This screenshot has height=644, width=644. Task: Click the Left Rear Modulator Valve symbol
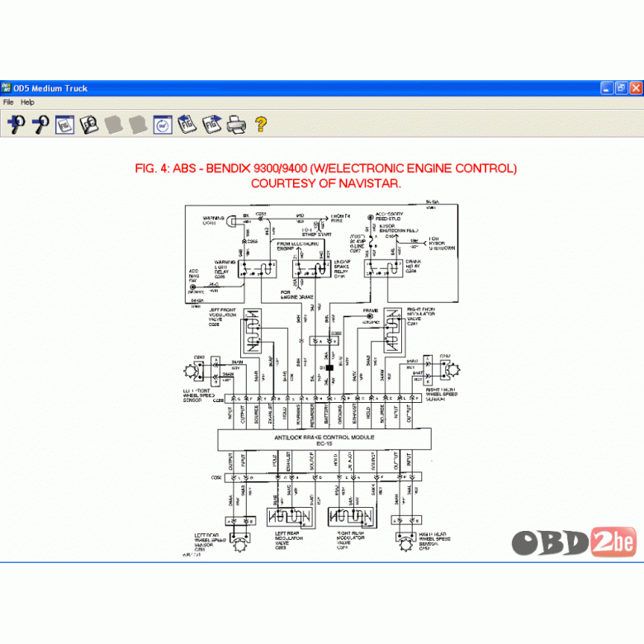290,517
